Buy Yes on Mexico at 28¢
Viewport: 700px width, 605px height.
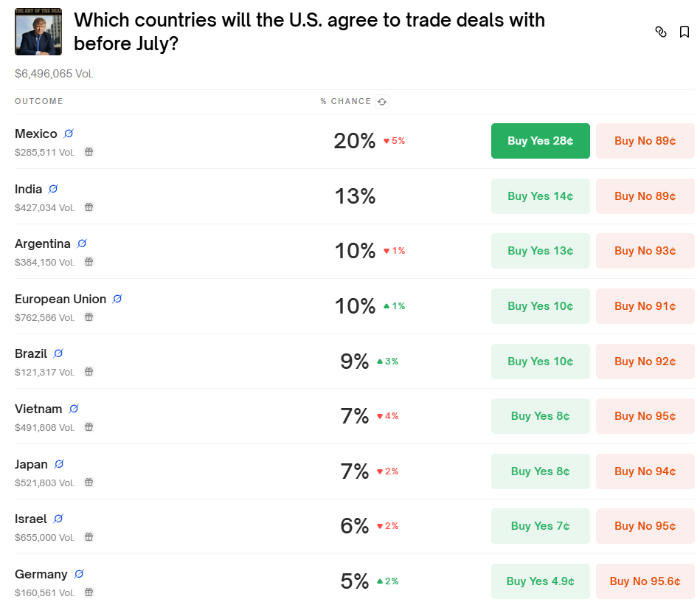pos(540,141)
